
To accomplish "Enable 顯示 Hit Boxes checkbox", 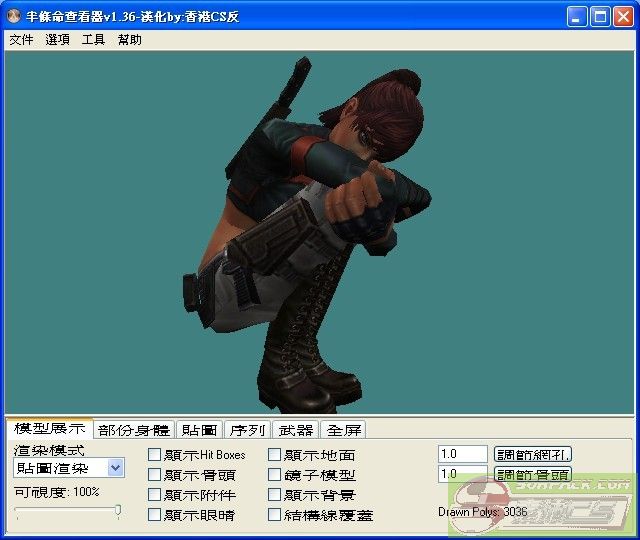I will coord(154,455).
